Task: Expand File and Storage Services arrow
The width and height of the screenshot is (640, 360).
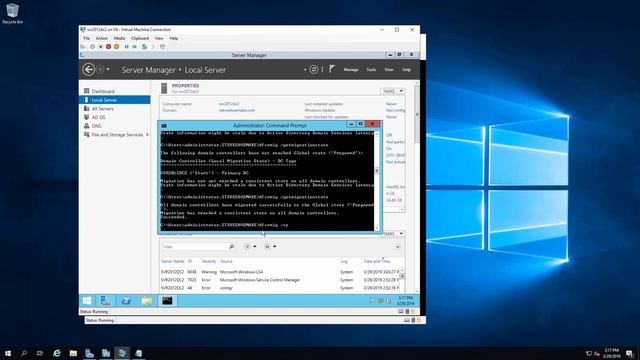Action: click(147, 135)
